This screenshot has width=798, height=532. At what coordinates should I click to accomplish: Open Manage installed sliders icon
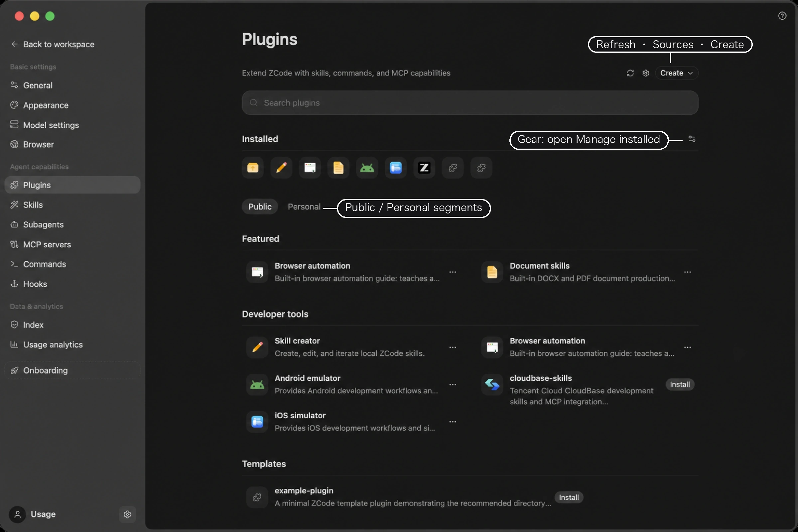click(692, 139)
